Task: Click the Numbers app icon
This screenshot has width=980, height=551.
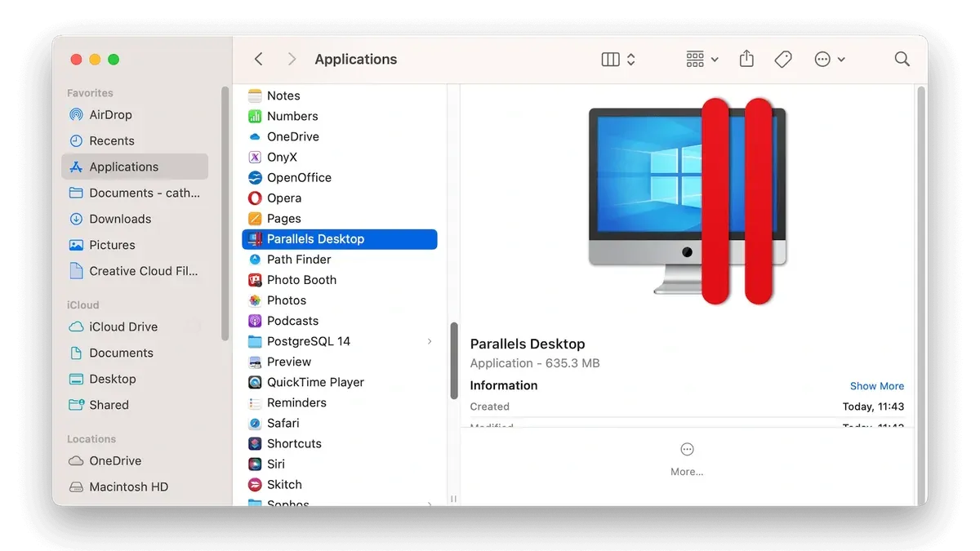Action: [255, 116]
